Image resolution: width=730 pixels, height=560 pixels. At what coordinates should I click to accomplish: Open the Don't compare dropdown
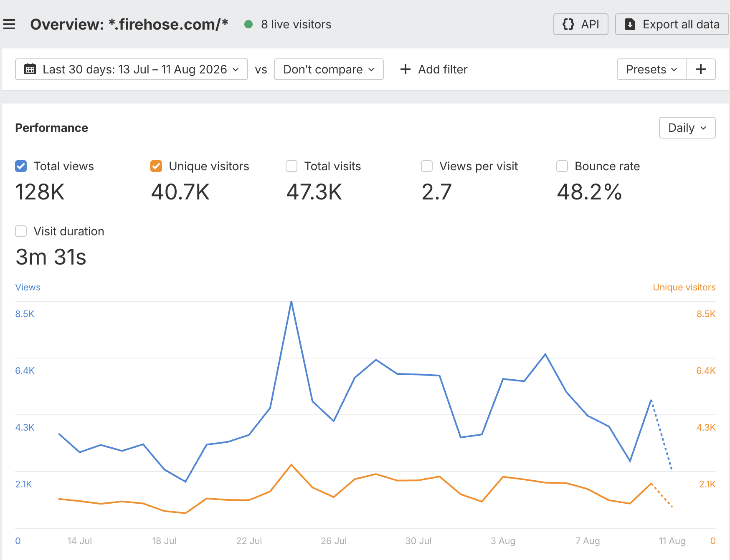pyautogui.click(x=329, y=69)
